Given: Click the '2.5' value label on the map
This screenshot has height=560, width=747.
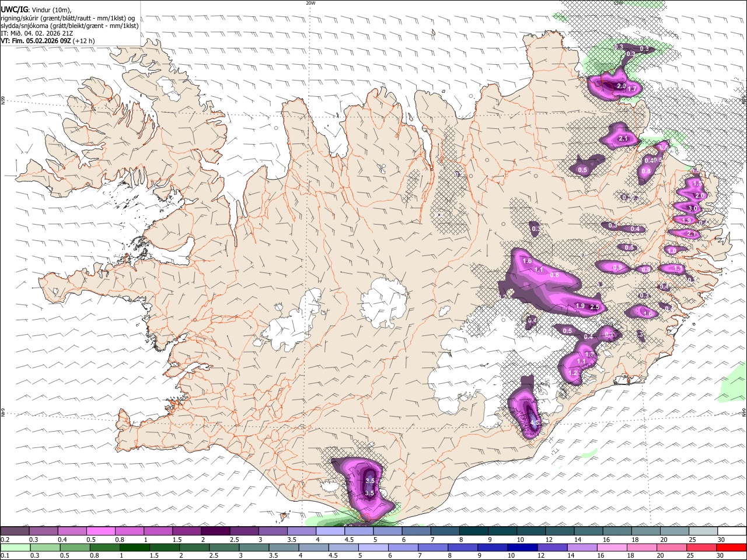Looking at the screenshot, I should 595,307.
